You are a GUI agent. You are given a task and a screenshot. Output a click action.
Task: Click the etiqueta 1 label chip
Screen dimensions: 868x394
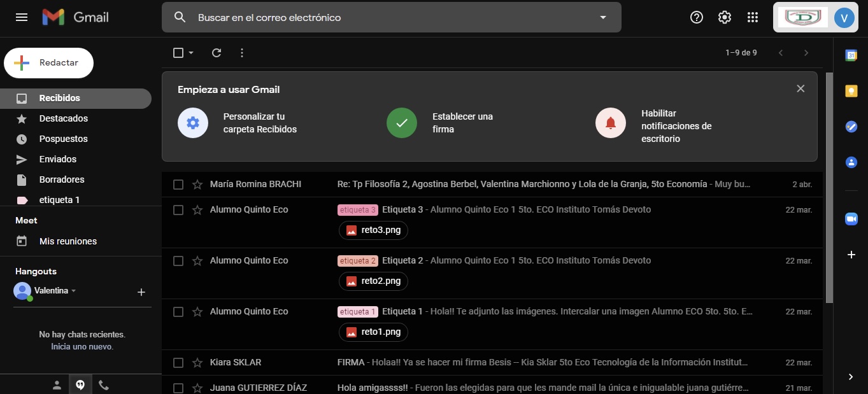358,312
